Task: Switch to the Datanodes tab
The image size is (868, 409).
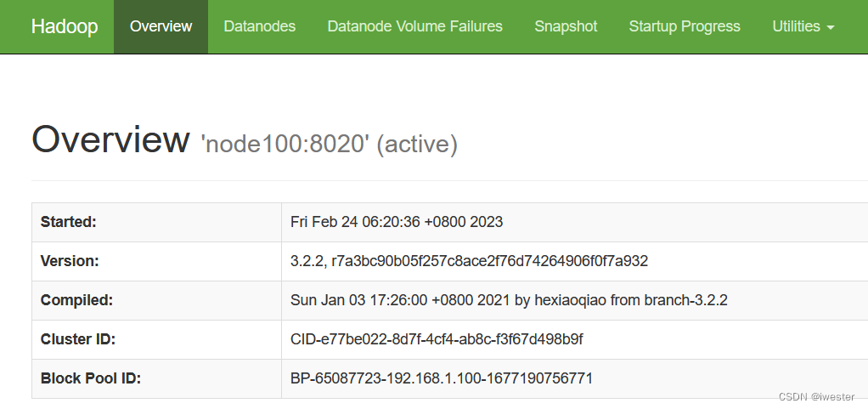Action: pos(260,26)
